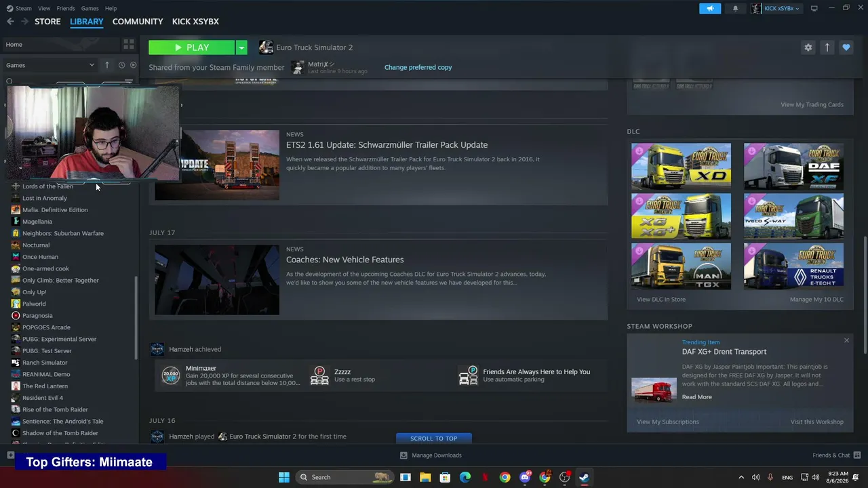The image size is (868, 488).
Task: Open File Explorer from the taskbar
Action: click(x=425, y=477)
